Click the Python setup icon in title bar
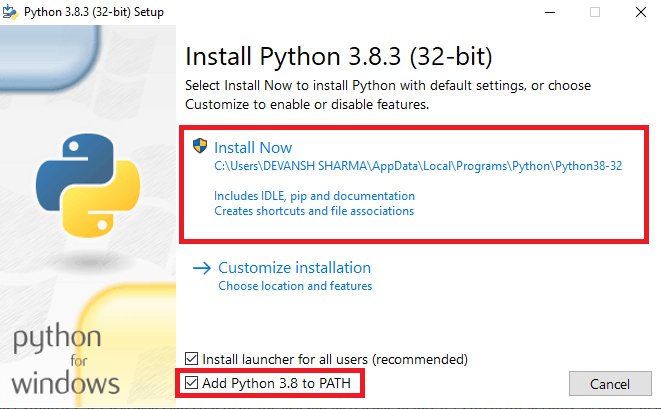The width and height of the screenshot is (661, 409). click(10, 12)
